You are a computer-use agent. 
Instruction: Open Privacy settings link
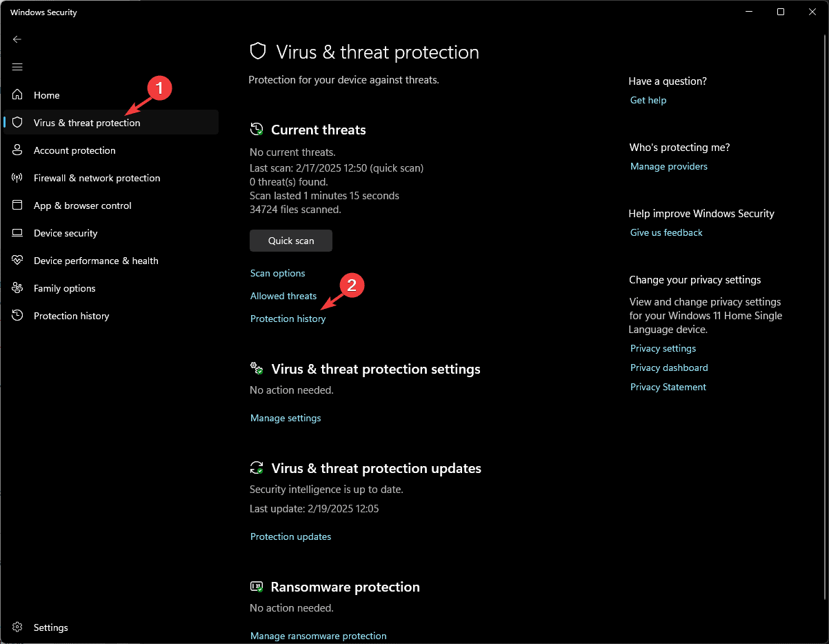coord(663,348)
